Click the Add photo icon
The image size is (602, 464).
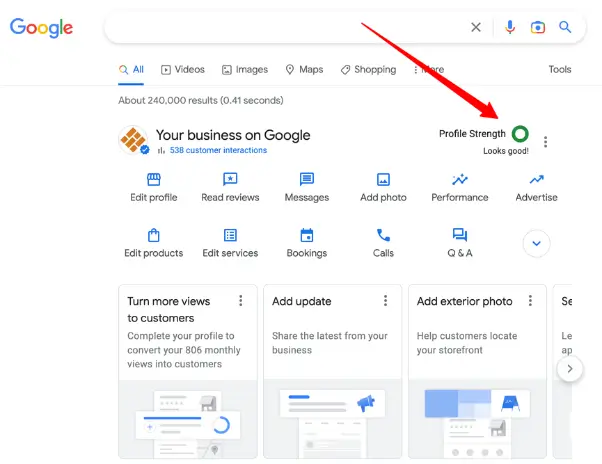click(x=383, y=179)
